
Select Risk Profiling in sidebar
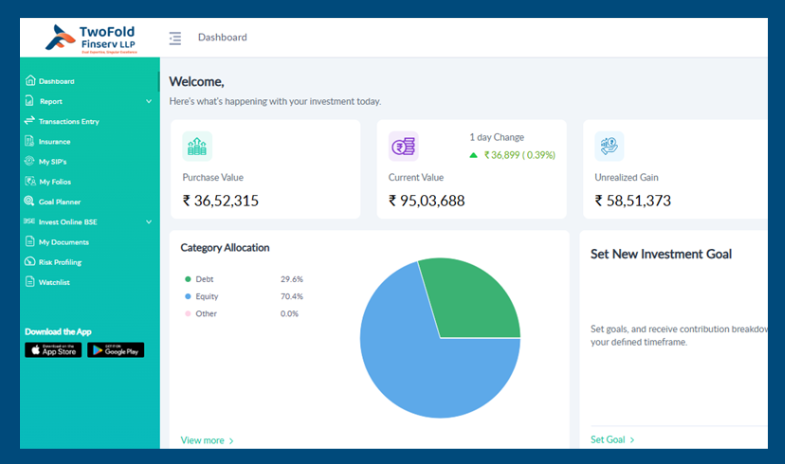tap(60, 262)
